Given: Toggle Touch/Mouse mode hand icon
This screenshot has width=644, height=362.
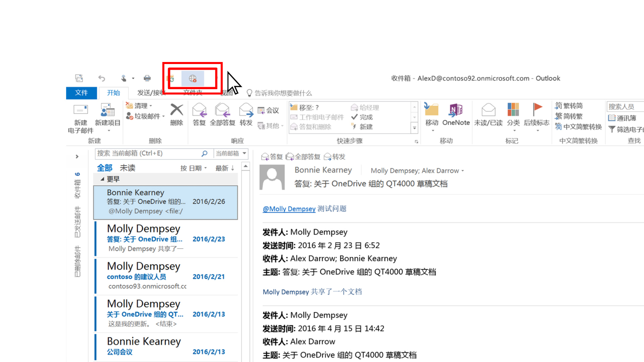Looking at the screenshot, I should (124, 78).
